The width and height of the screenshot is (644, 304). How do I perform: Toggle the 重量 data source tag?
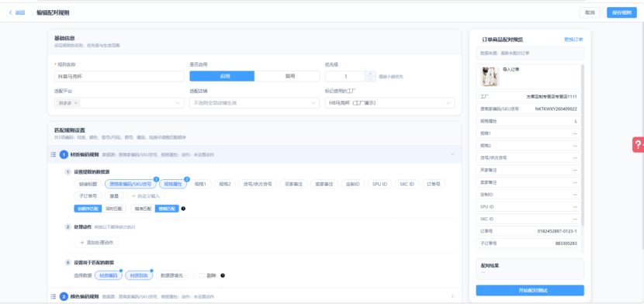coord(114,196)
